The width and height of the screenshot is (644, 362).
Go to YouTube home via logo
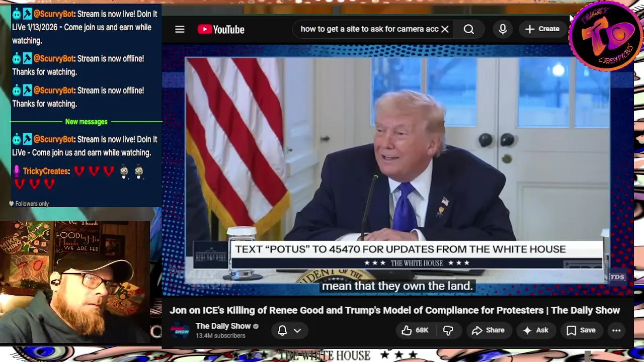pos(221,29)
